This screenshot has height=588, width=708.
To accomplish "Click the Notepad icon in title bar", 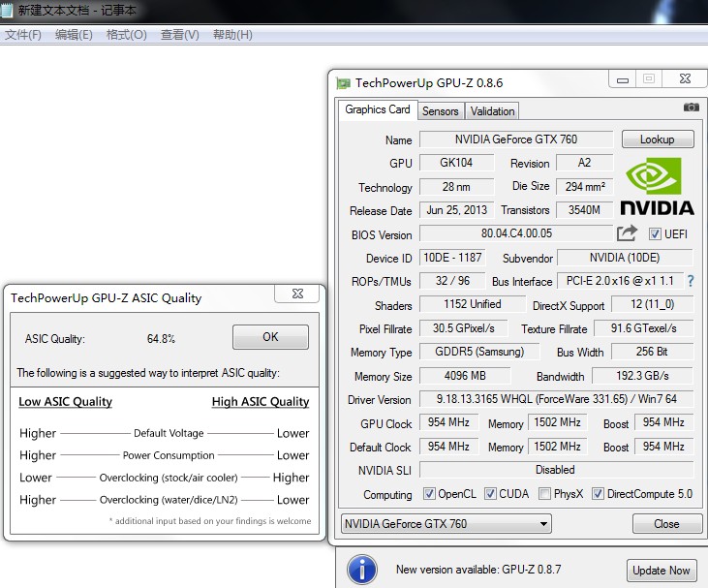I will point(7,10).
